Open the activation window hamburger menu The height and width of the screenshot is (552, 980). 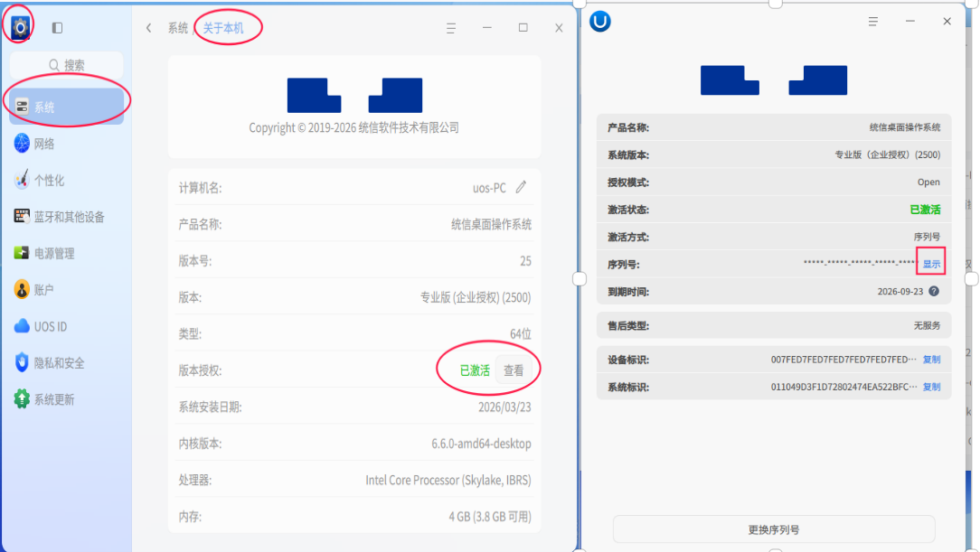point(873,22)
